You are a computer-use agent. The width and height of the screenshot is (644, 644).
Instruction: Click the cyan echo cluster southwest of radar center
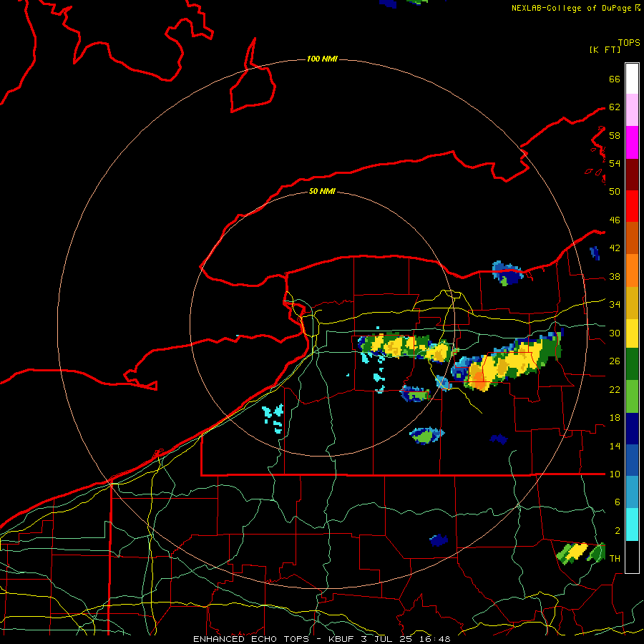coord(273,418)
